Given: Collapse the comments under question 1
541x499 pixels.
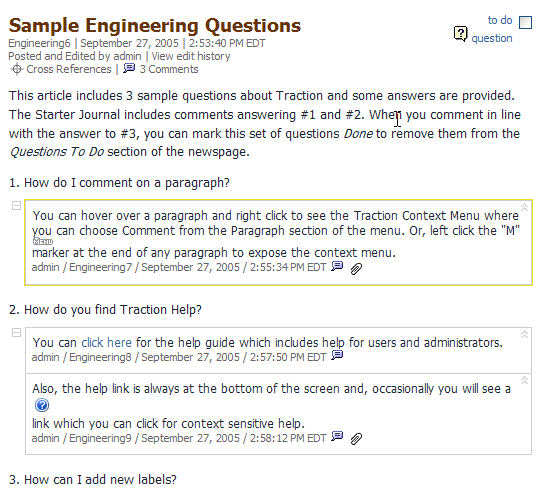Looking at the screenshot, I should [x=16, y=206].
